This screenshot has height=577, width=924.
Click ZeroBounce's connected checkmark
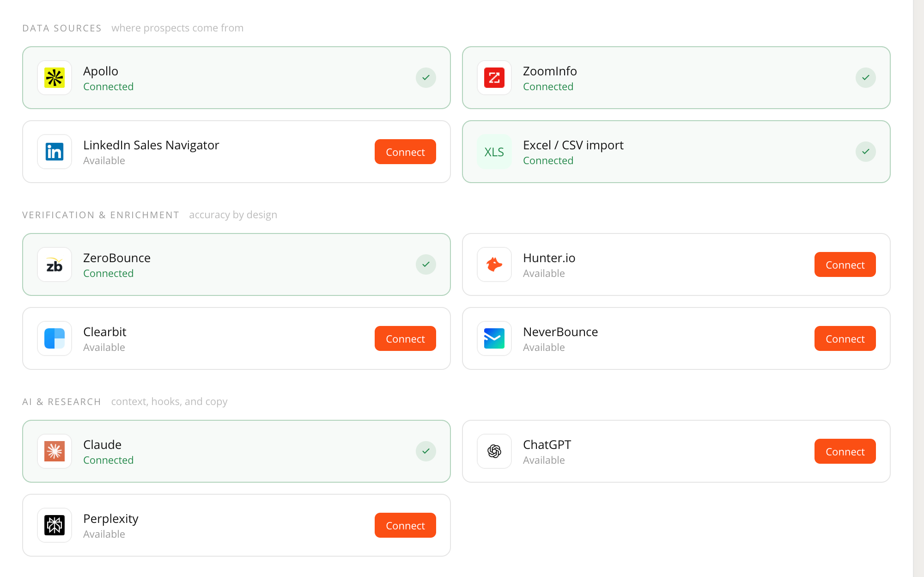426,264
